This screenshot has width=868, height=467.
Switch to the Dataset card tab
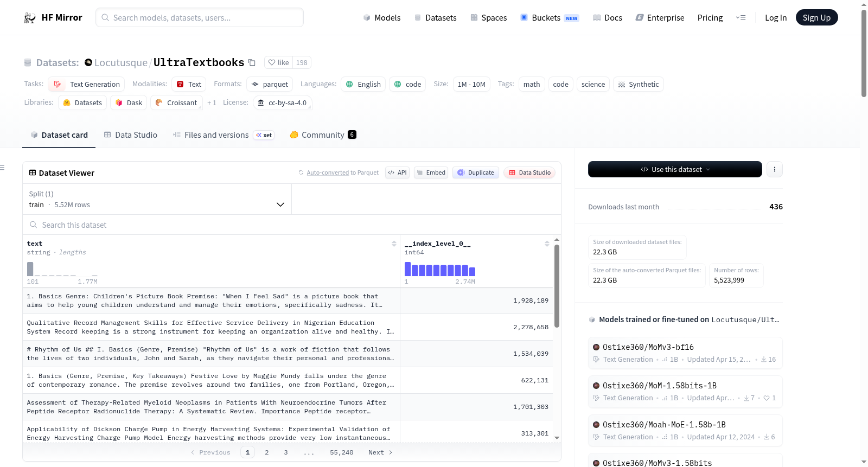click(x=59, y=135)
